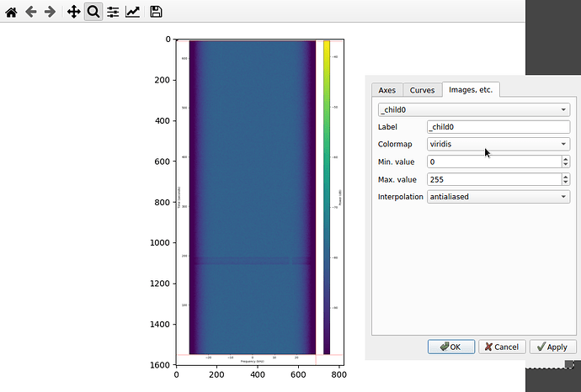Click Apply to update the figure
Image resolution: width=581 pixels, height=392 pixels.
click(x=552, y=347)
